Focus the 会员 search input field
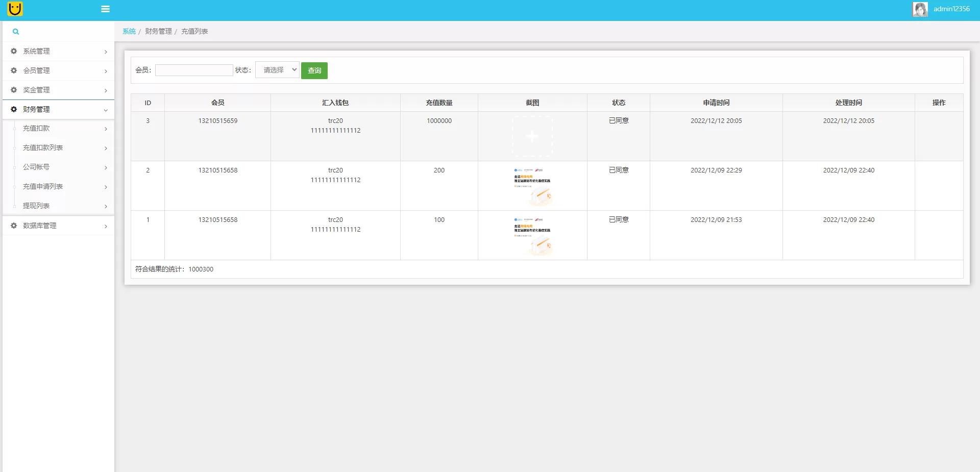This screenshot has height=472, width=980. tap(194, 70)
